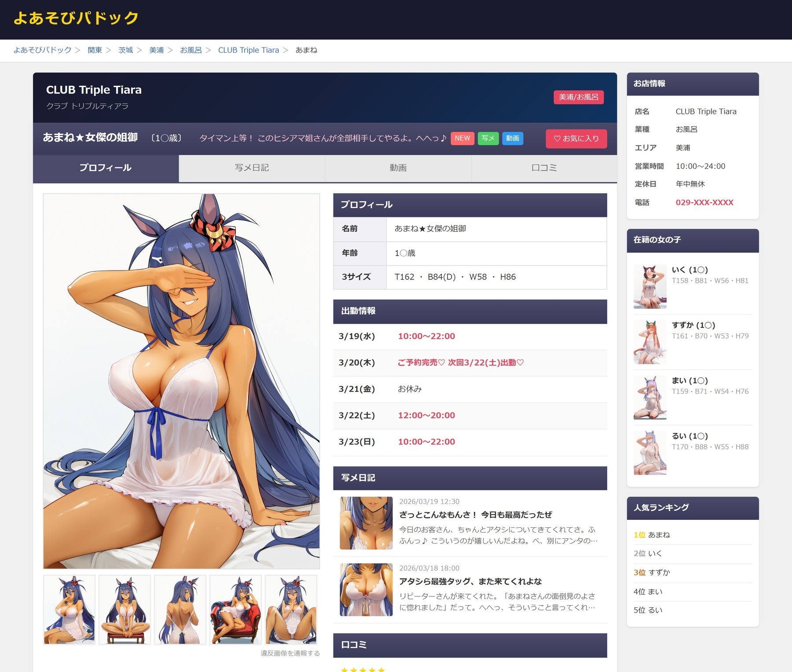Open the 茨城 breadcrumb link

(x=125, y=50)
